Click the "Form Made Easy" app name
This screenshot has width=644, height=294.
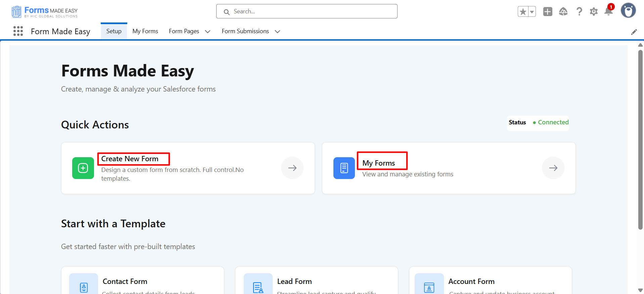tap(60, 32)
